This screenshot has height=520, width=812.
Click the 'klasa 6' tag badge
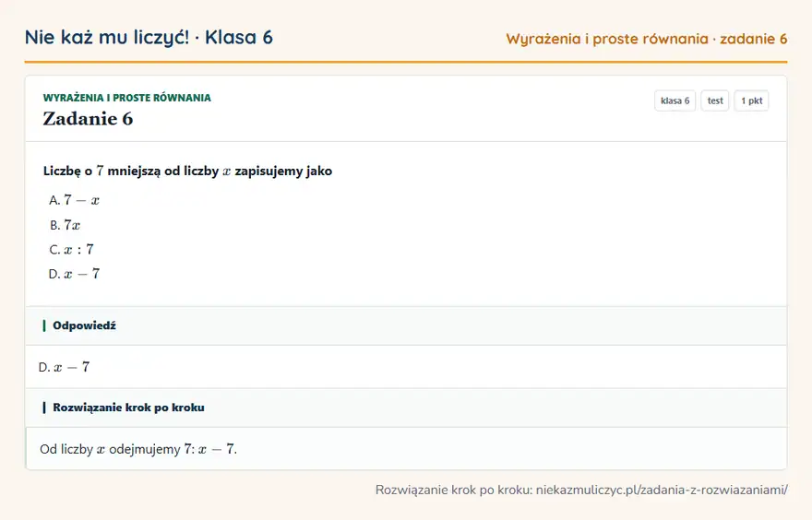pos(675,100)
